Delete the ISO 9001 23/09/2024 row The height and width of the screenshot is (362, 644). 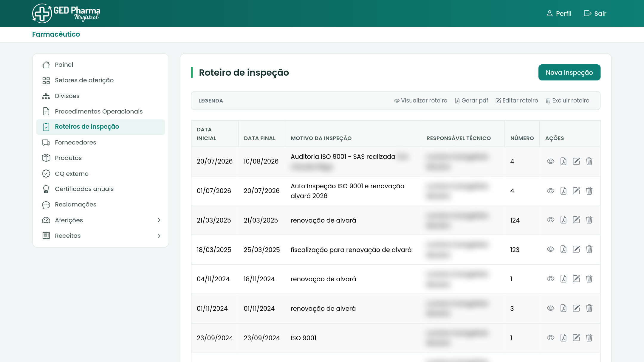tap(589, 338)
